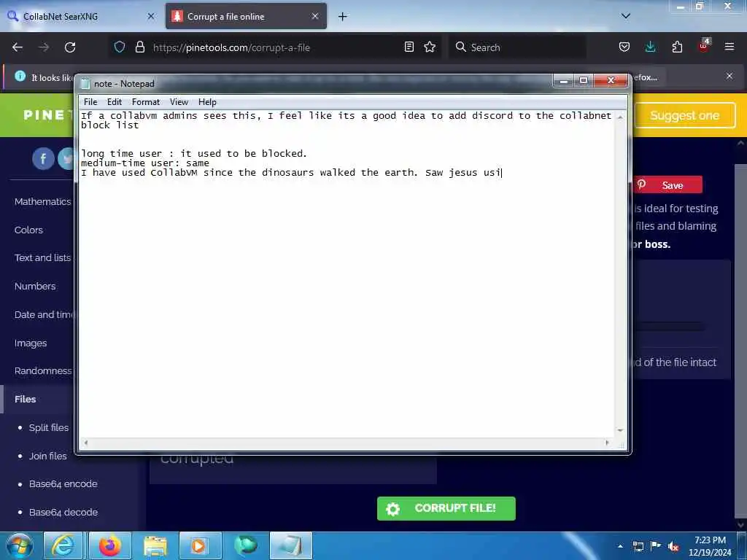
Task: Open the Randomness category
Action: tap(43, 371)
